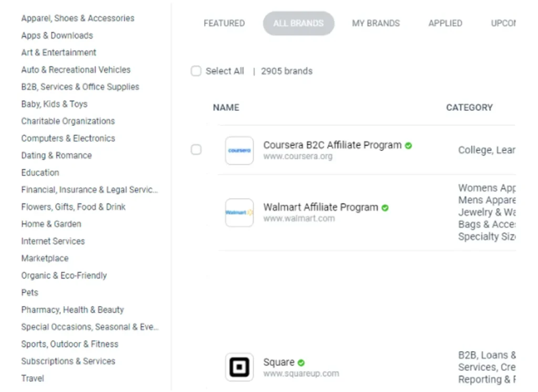Open the My Brands tab

376,24
